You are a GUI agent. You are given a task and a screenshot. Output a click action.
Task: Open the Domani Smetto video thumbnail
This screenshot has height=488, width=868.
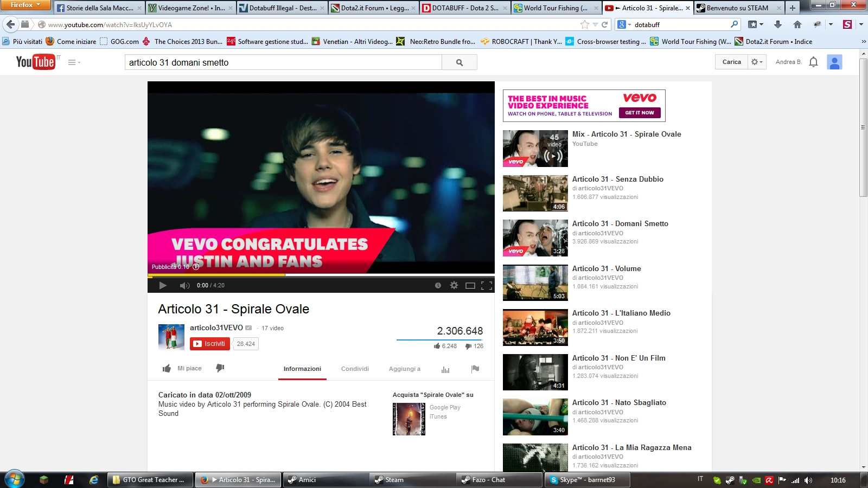pos(535,238)
